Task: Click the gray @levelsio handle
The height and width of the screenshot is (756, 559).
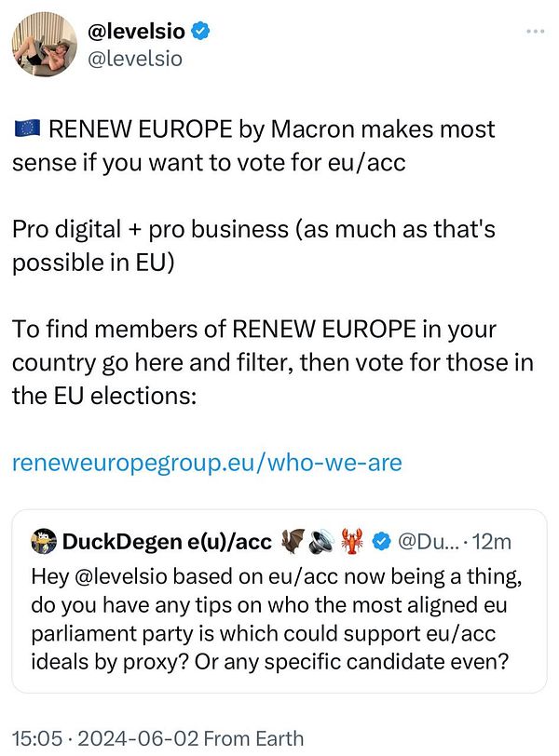Action: (x=134, y=59)
